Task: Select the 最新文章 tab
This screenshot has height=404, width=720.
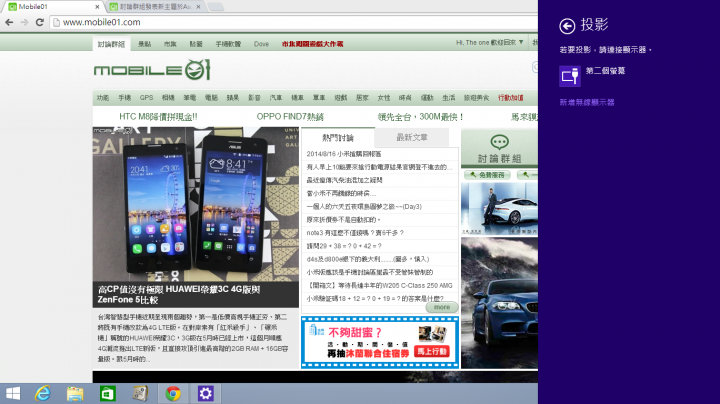Action: pyautogui.click(x=412, y=137)
